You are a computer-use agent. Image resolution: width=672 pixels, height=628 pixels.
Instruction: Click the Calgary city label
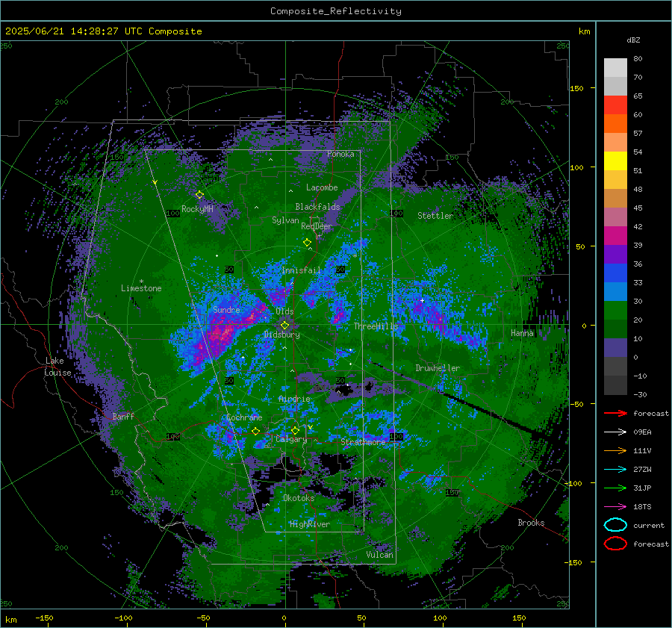pos(291,439)
